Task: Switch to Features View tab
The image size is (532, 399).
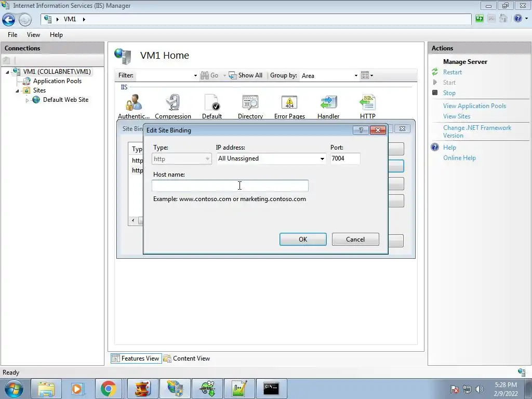Action: [136, 358]
